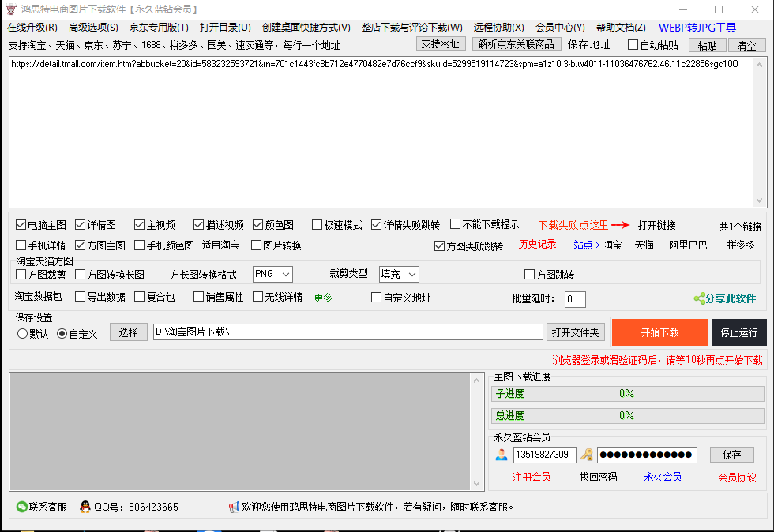Select the 默认 save location radio button
The image size is (774, 532).
click(22, 334)
